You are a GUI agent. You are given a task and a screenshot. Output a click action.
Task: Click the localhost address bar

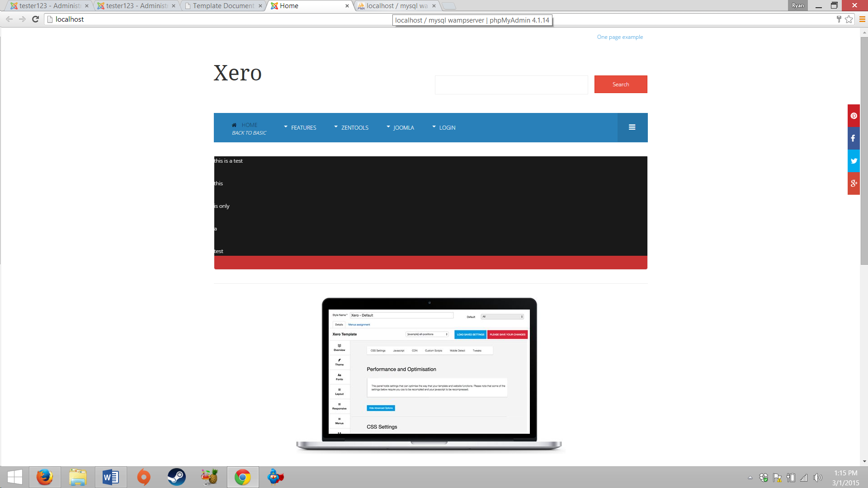pyautogui.click(x=439, y=19)
